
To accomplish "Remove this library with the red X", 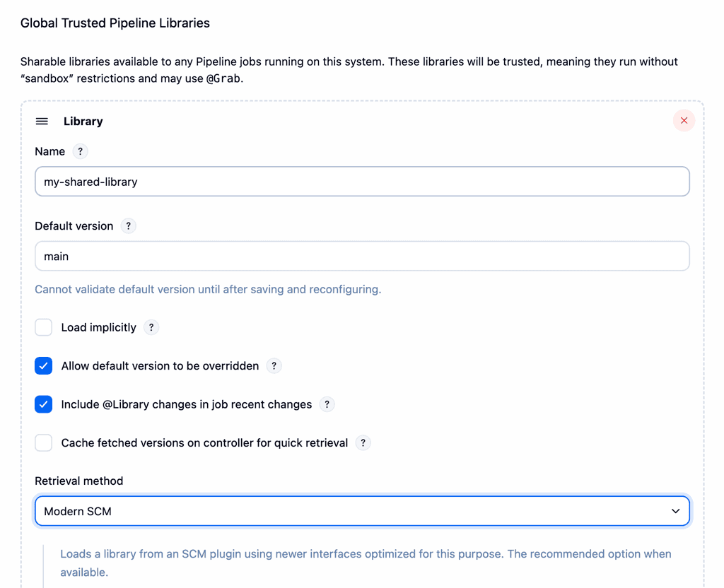I will (684, 120).
